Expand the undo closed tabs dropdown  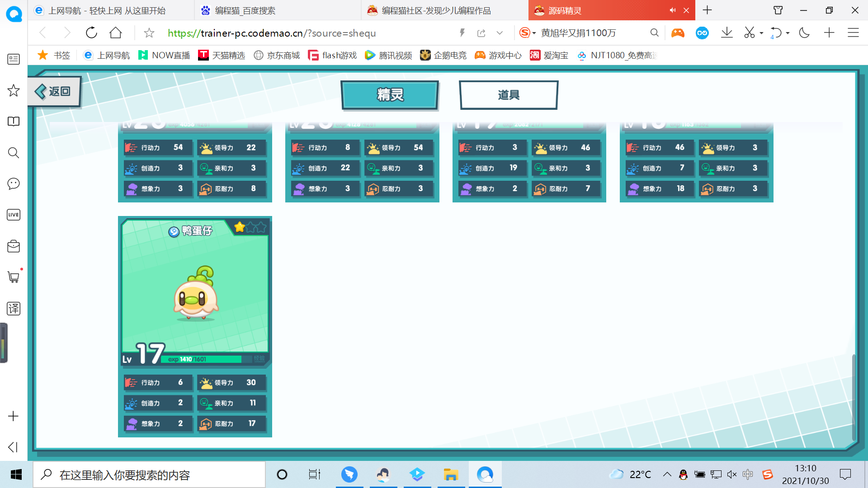pos(788,33)
